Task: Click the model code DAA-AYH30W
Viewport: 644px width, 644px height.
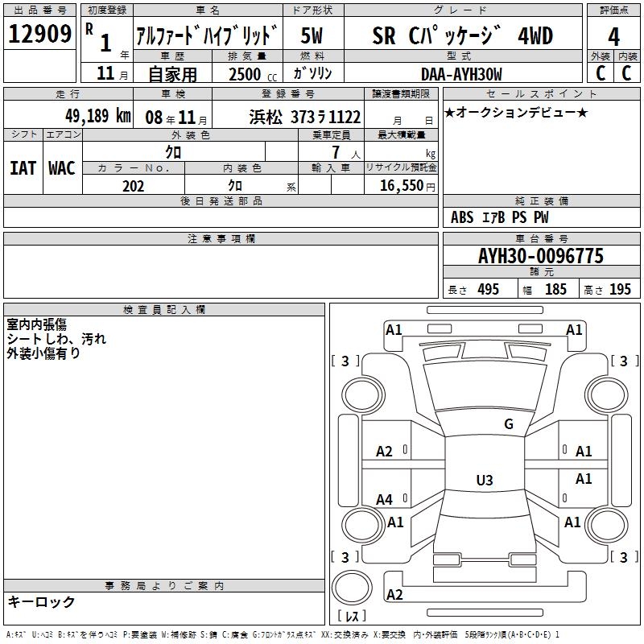Action: [x=460, y=74]
